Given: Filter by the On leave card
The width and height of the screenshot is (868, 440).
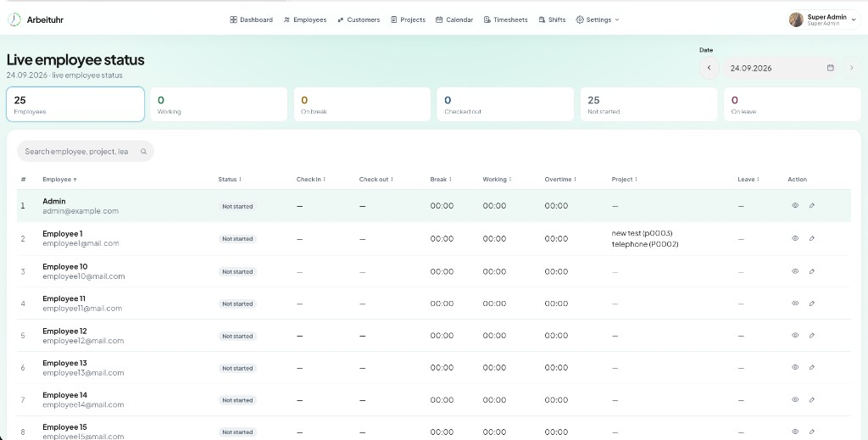Looking at the screenshot, I should click(x=793, y=104).
